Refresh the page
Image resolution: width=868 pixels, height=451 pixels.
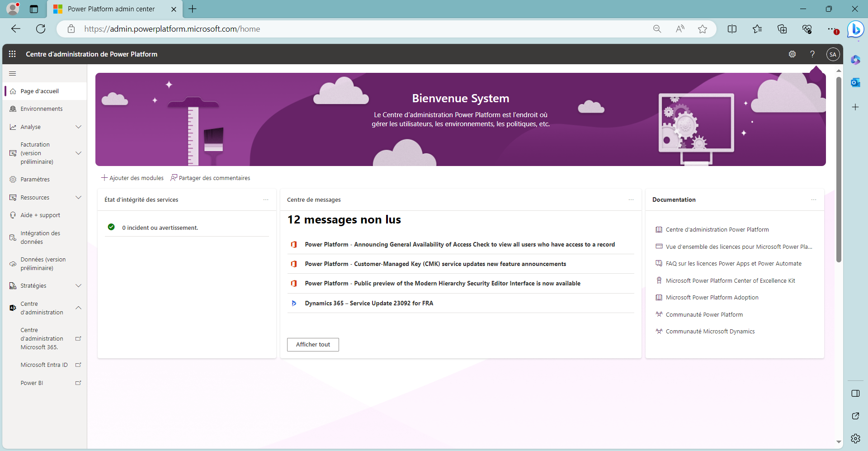click(41, 29)
